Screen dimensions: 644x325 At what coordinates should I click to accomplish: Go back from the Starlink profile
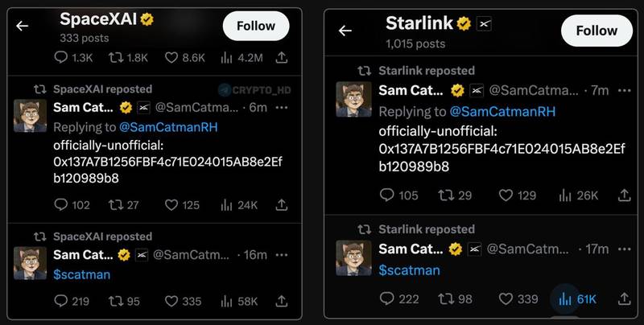[345, 31]
